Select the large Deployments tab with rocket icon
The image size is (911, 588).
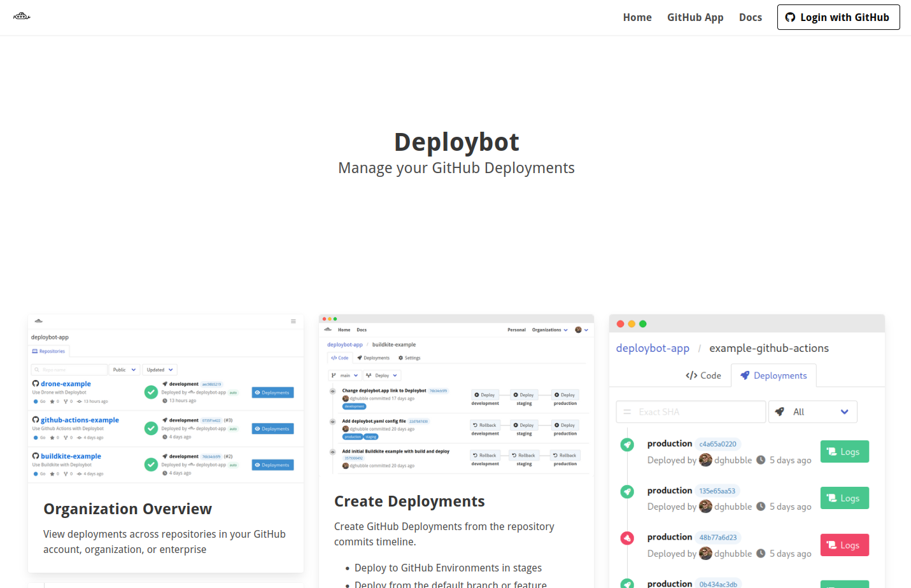[x=773, y=375]
